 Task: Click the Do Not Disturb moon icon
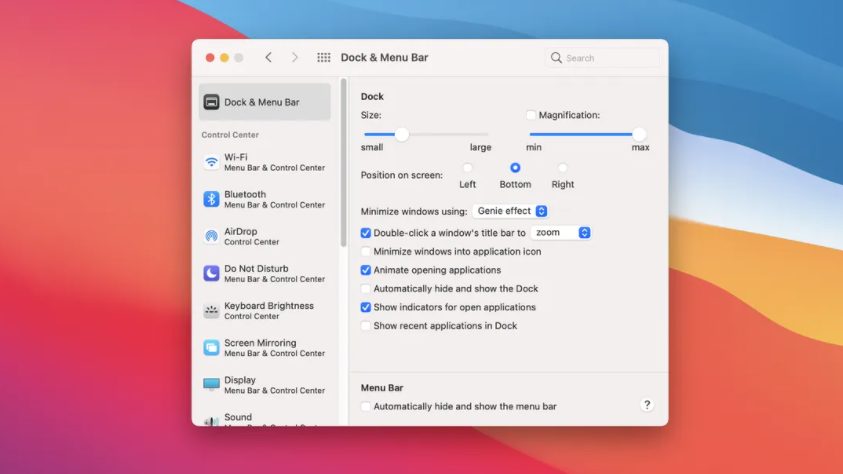point(211,273)
